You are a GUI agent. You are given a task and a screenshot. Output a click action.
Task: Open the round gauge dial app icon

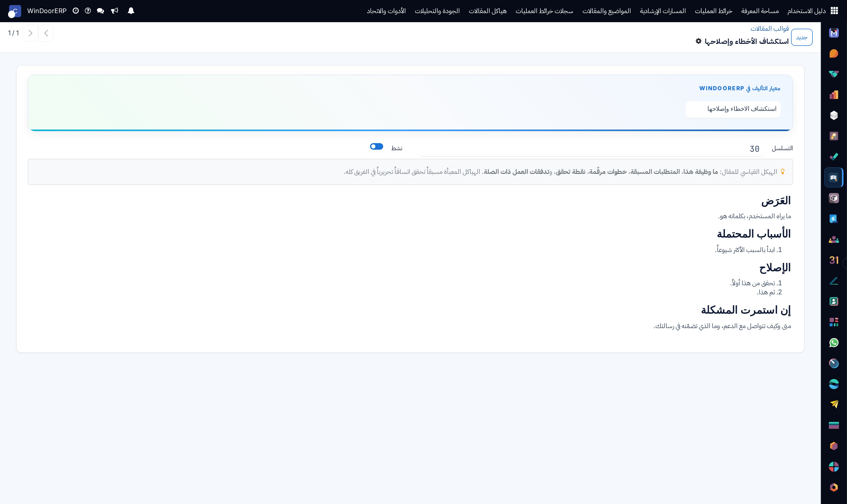834,364
